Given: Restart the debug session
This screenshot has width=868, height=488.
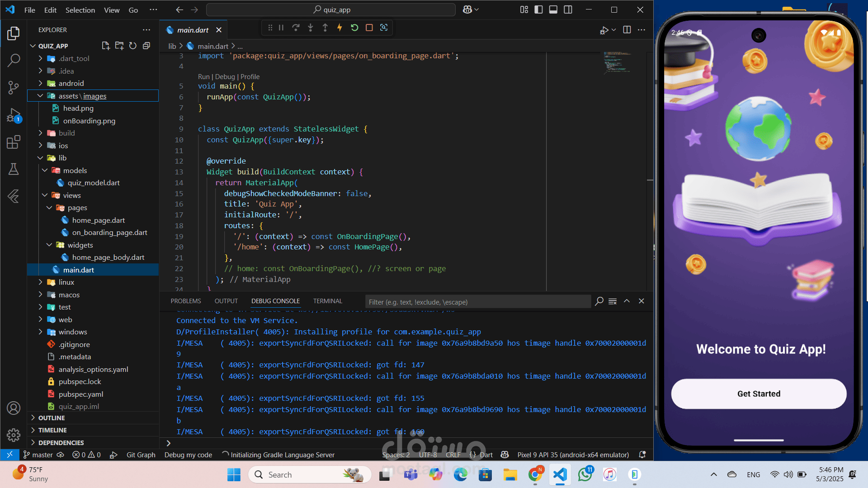Looking at the screenshot, I should pos(354,28).
